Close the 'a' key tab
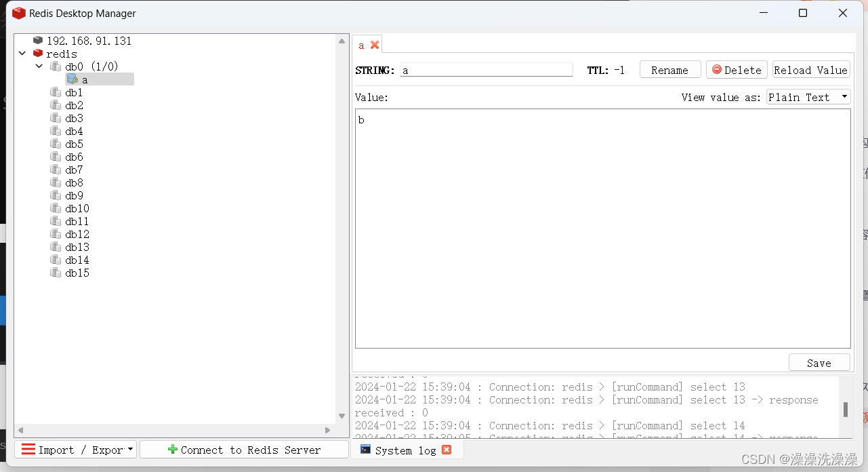This screenshot has width=868, height=472. point(375,45)
